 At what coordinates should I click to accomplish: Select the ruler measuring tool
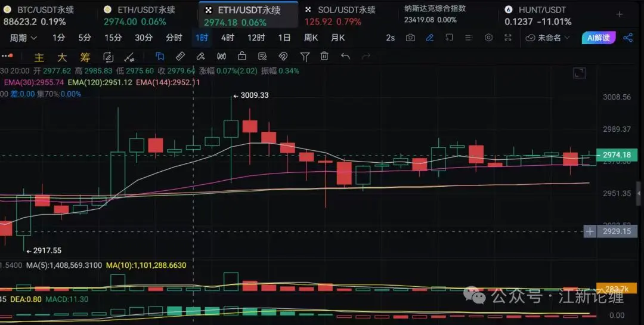[180, 56]
